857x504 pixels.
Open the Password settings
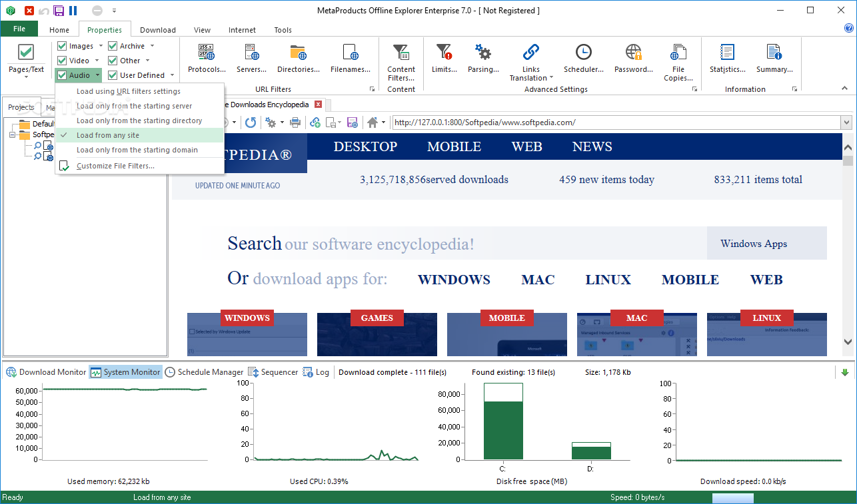633,59
